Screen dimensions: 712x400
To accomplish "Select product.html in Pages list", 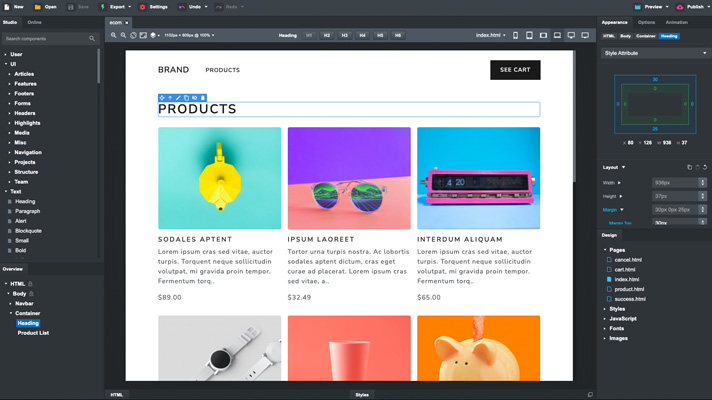I will coord(629,289).
